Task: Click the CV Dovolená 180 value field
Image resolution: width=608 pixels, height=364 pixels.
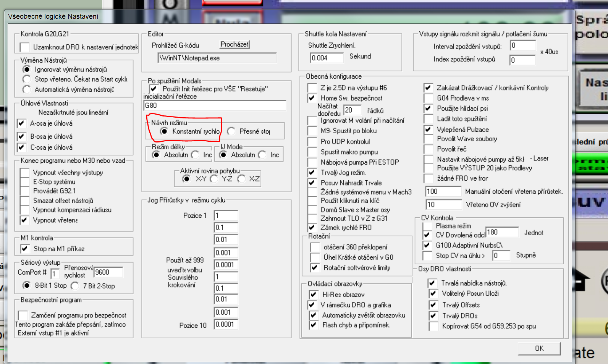Action: point(502,232)
